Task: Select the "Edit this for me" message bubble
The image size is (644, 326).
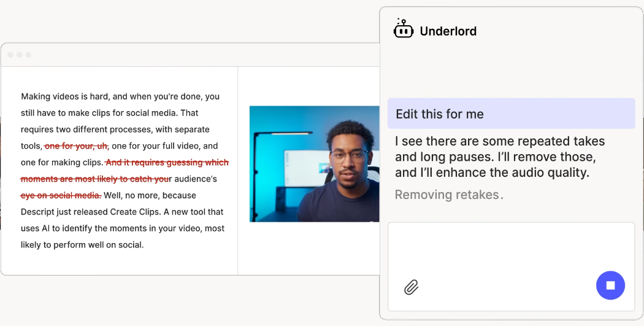Action: (x=510, y=114)
